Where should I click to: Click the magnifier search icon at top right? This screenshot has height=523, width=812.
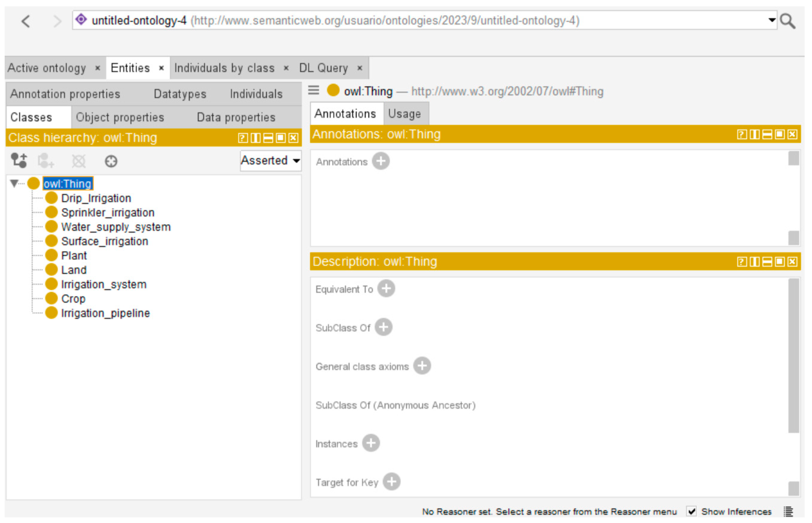coord(787,21)
